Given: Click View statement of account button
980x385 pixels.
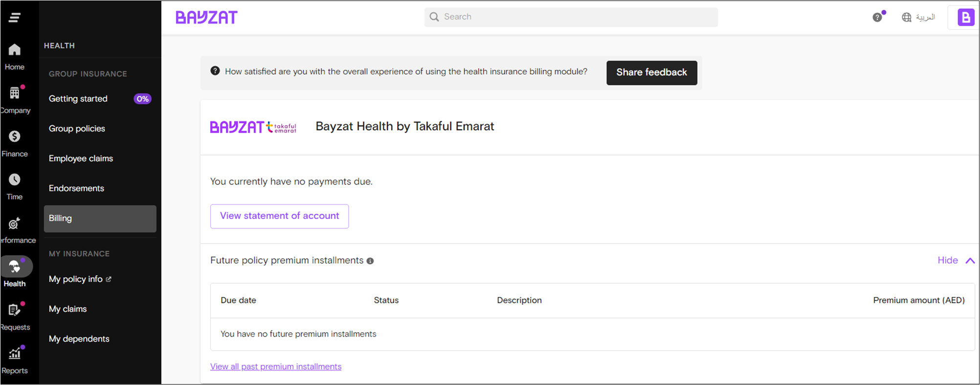Looking at the screenshot, I should point(279,216).
